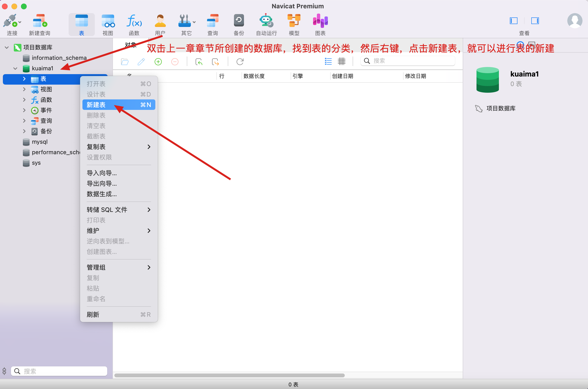Screen dimensions: 588x389
Task: Expand the 视图 tree node
Action: coord(24,89)
